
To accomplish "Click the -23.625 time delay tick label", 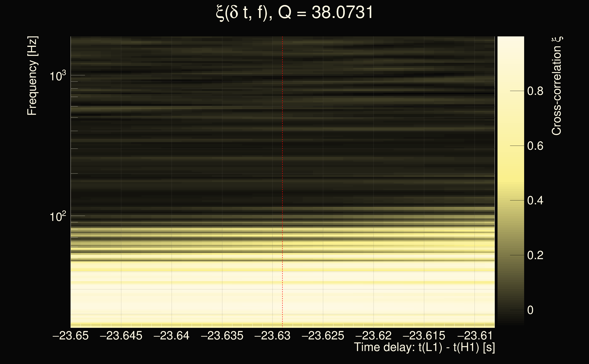I will 323,336.
